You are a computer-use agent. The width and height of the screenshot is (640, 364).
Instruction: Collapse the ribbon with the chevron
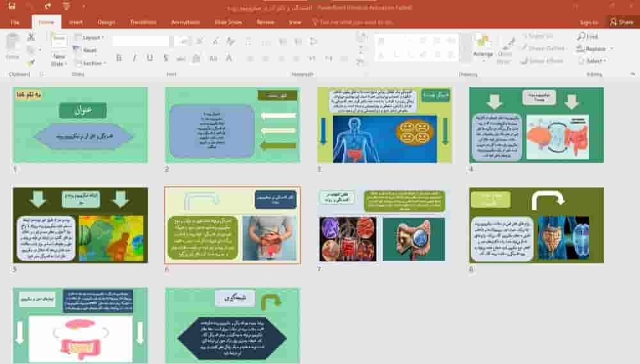click(632, 74)
